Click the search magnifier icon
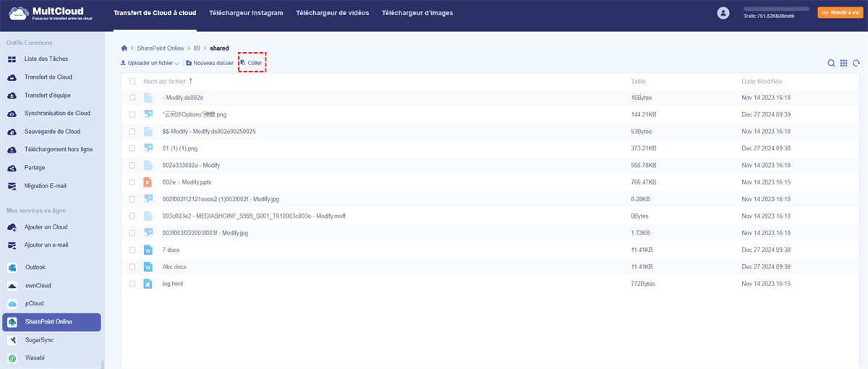Viewport: 868px width, 369px height. [832, 63]
